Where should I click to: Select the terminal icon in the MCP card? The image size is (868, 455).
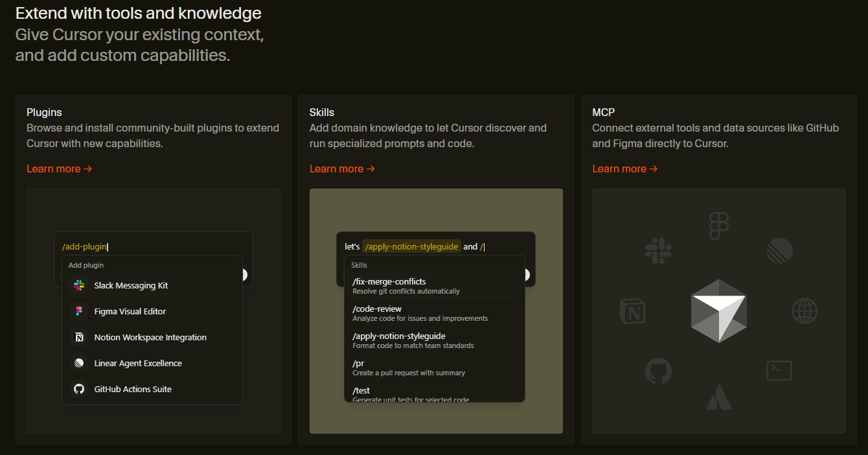pos(779,370)
